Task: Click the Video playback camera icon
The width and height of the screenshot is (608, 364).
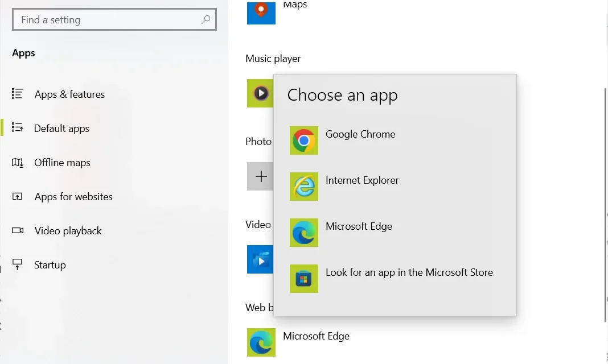Action: click(x=18, y=230)
